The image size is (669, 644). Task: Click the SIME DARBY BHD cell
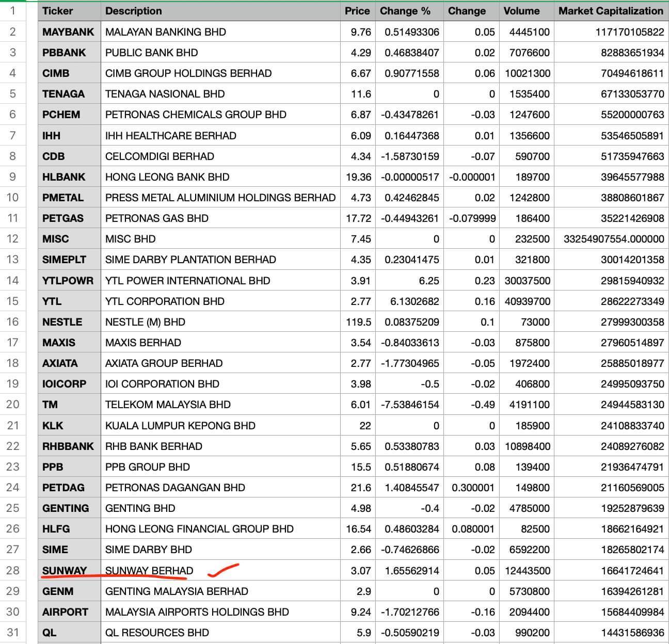click(x=220, y=550)
